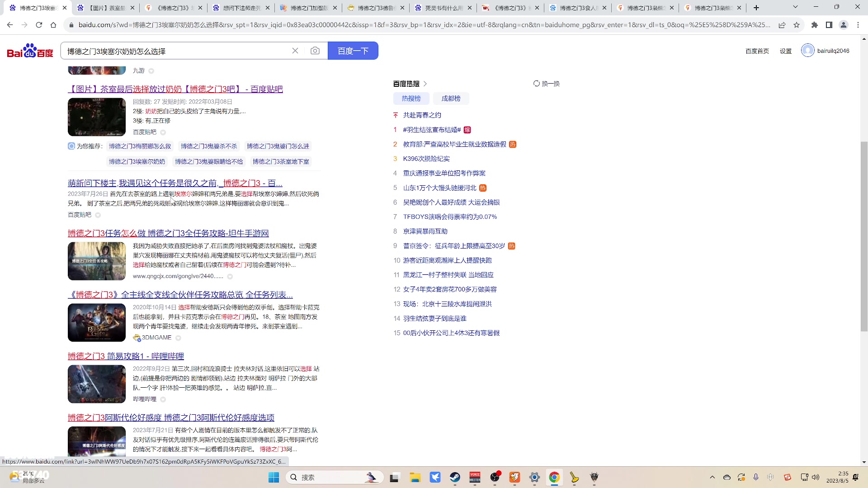Screen dimensions: 868x488
Task: Toggle the Chrome side panel icon
Action: click(x=829, y=25)
